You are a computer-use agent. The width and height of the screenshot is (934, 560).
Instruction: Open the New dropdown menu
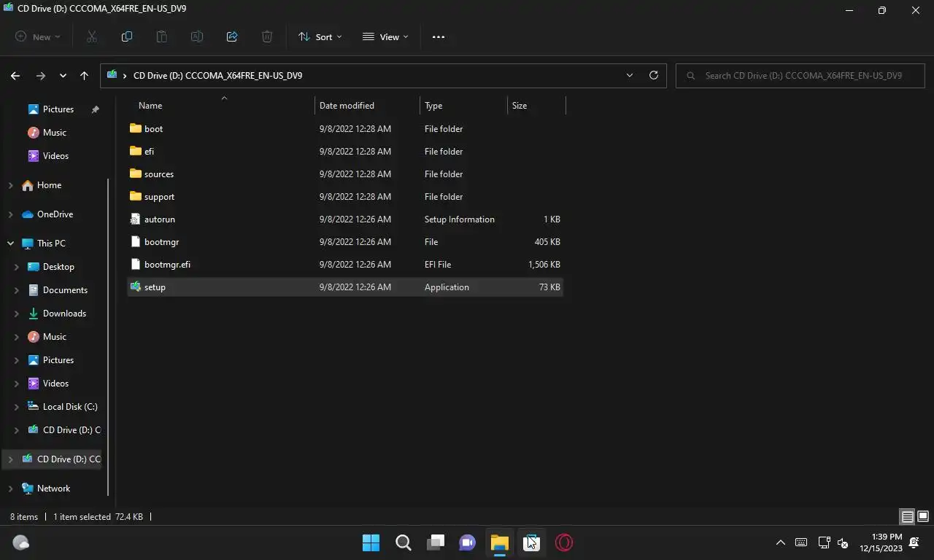[x=38, y=36]
